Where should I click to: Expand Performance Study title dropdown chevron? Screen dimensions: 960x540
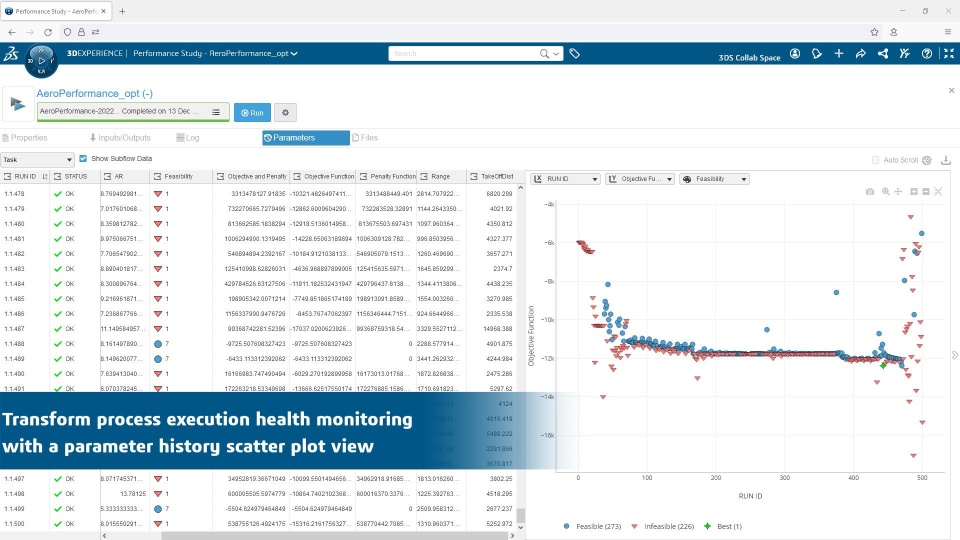(x=294, y=54)
